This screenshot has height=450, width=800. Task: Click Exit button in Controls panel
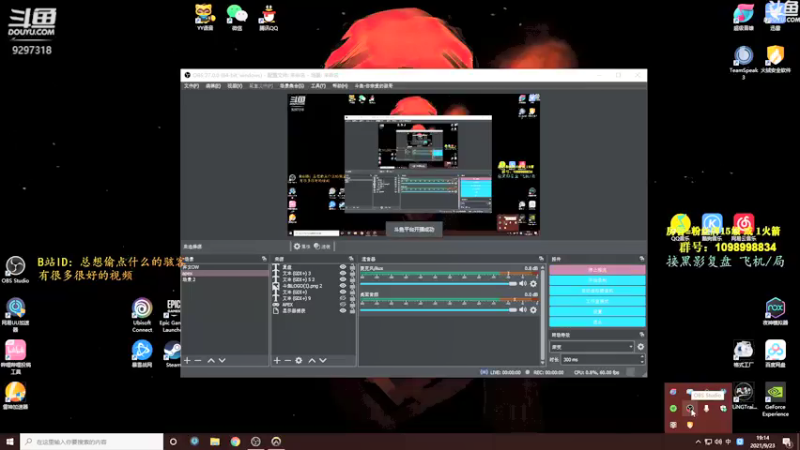[597, 322]
